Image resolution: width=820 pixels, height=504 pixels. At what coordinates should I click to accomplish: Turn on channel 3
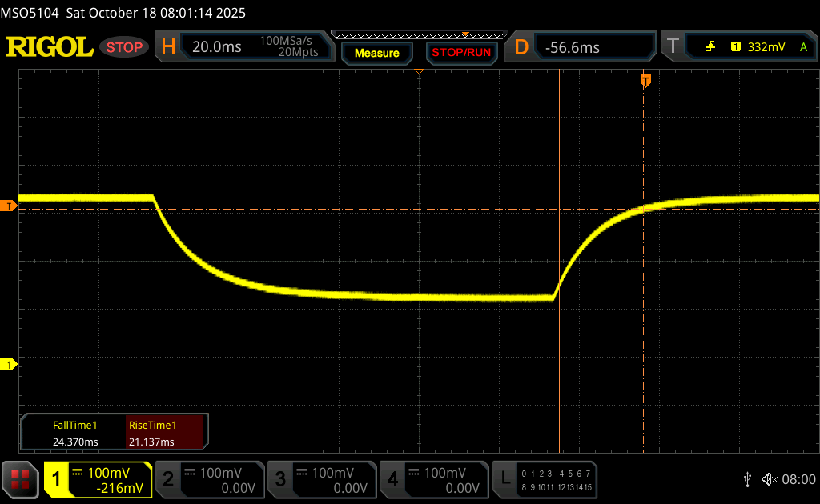click(321, 479)
